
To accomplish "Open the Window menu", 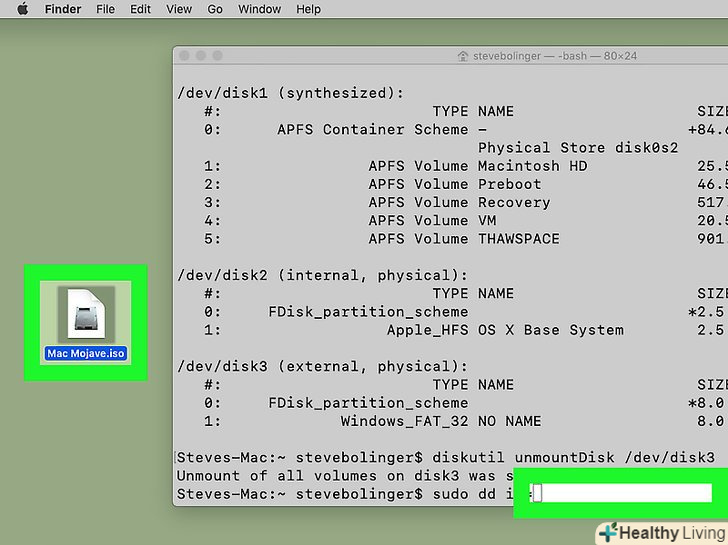I will 259,9.
